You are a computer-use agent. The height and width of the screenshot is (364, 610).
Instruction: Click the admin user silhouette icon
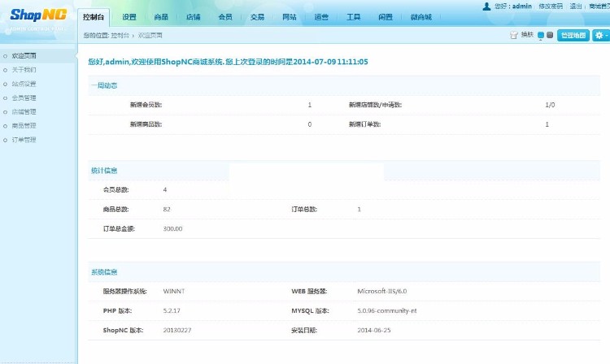click(486, 6)
